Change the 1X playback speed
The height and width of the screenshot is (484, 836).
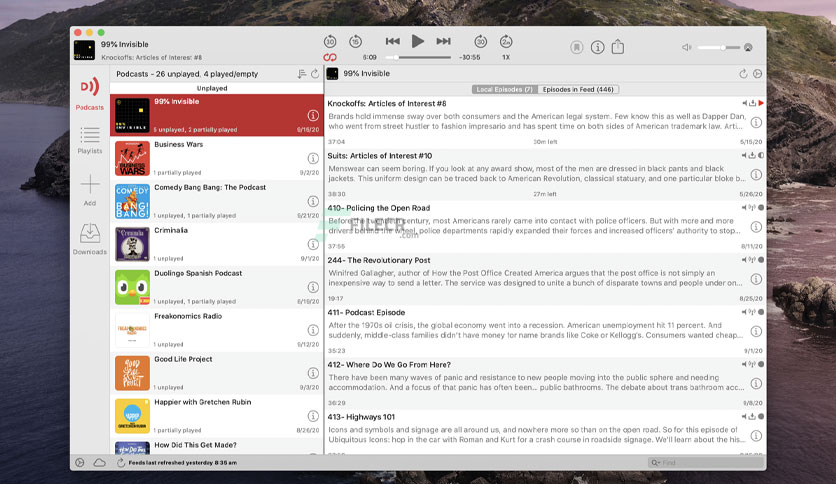tap(506, 57)
